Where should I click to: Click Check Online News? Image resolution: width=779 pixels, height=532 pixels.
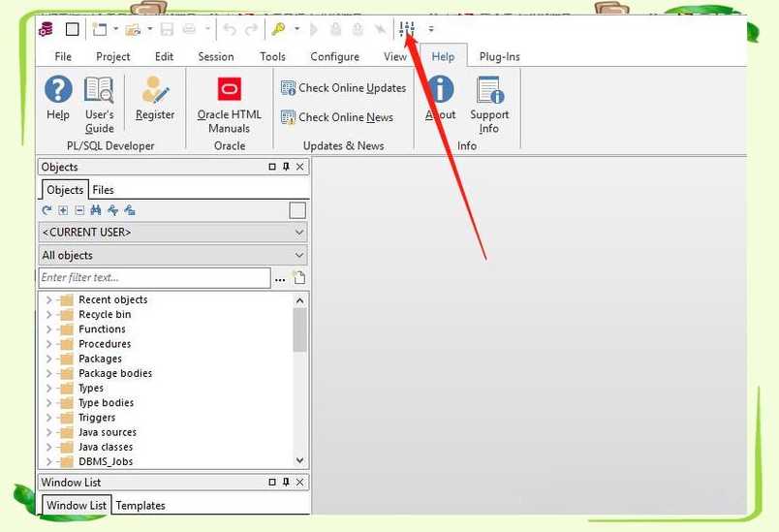337,117
